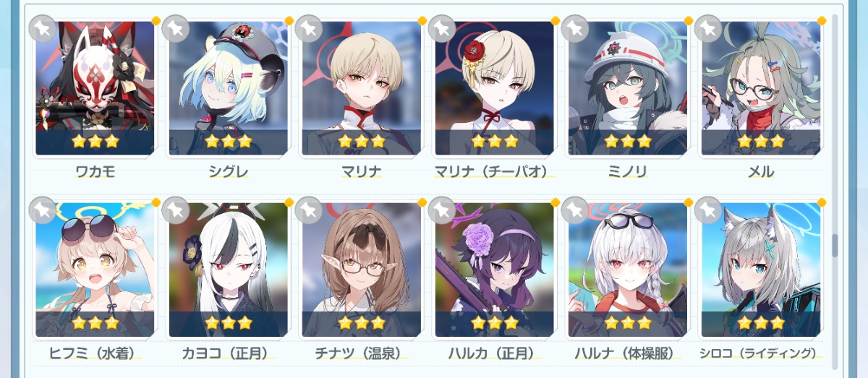Click the three-star rating on シグレ card
Viewport: 868px width, 378px height.
(228, 141)
